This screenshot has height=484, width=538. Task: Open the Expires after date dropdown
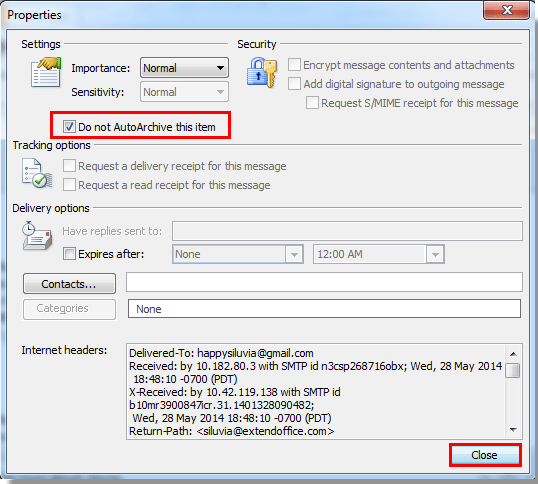[x=238, y=254]
